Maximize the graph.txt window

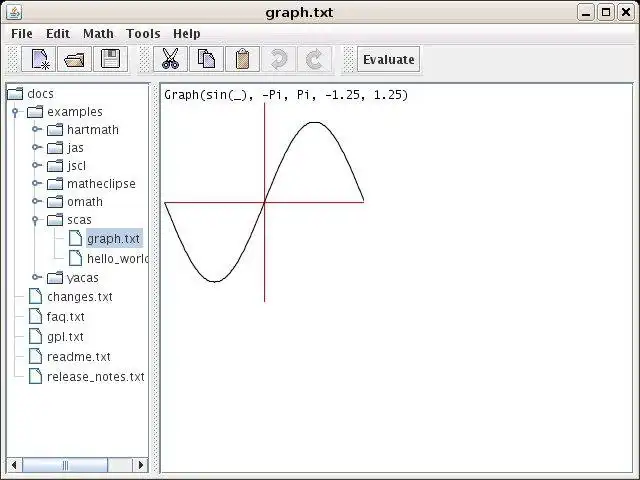coord(606,13)
